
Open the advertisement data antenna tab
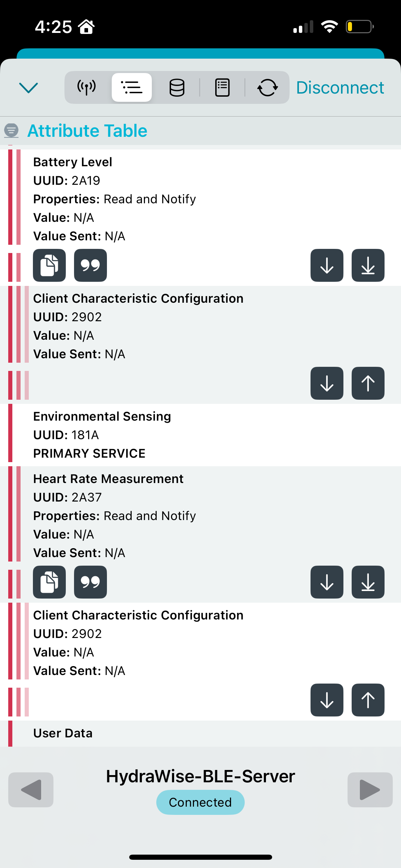(x=86, y=87)
